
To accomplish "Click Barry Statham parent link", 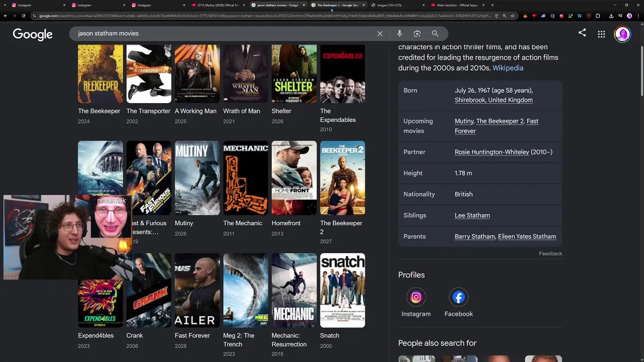I will pyautogui.click(x=474, y=236).
